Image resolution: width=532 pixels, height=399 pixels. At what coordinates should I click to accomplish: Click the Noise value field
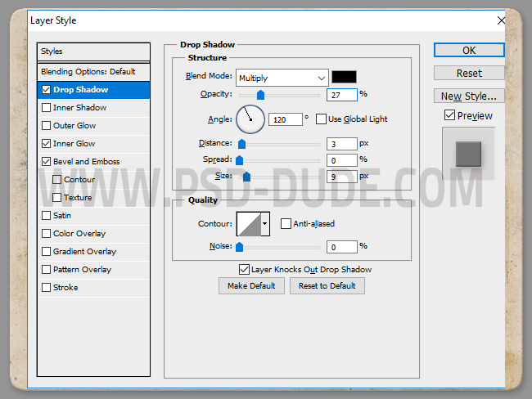pyautogui.click(x=341, y=247)
